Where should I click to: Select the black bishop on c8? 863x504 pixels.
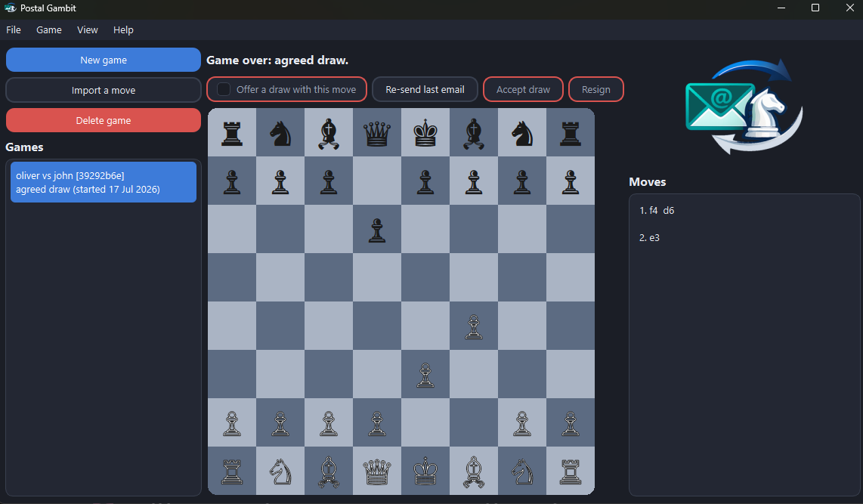[329, 134]
